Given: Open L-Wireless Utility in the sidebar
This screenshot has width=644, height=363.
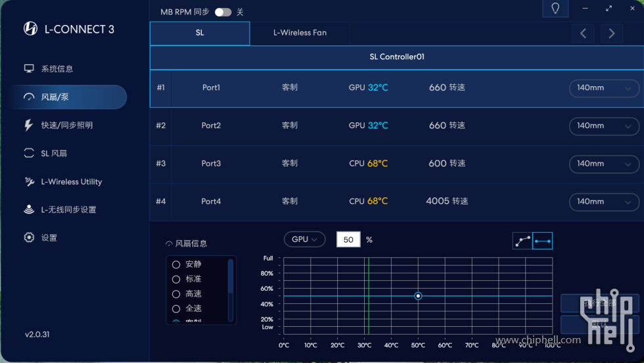Looking at the screenshot, I should pos(72,181).
